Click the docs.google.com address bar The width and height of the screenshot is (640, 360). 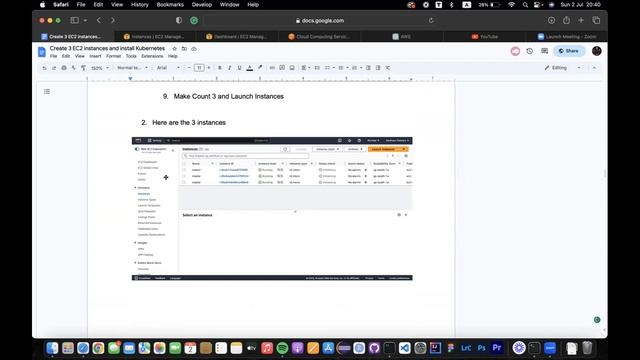(x=320, y=20)
